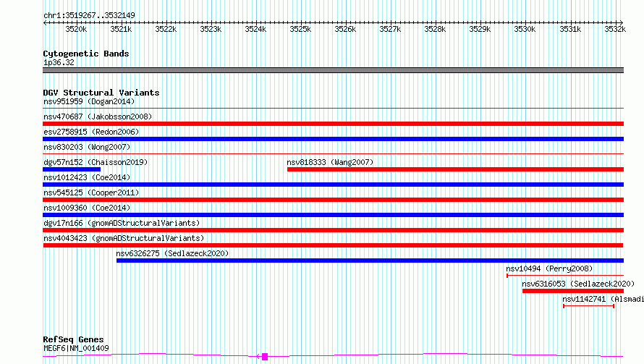
Task: Open nsv545125 (Cooper2011) variant label
Action: click(x=91, y=192)
